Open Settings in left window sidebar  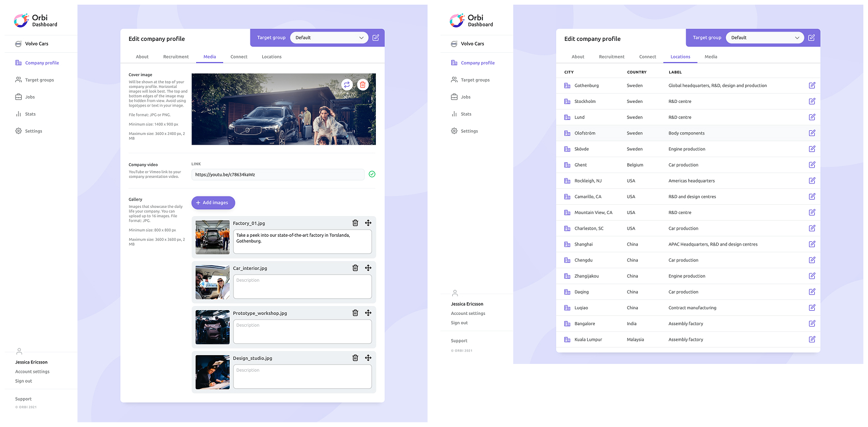[x=29, y=131]
